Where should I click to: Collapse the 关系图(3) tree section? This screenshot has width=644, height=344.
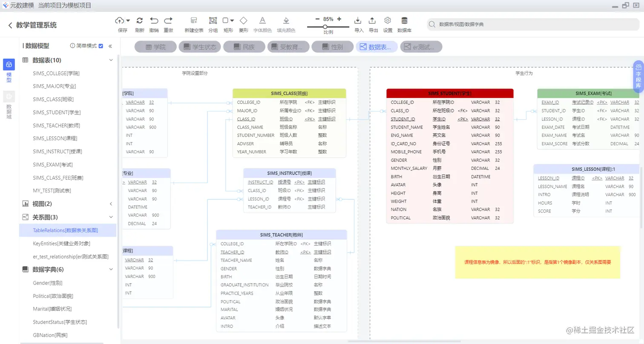[111, 217]
